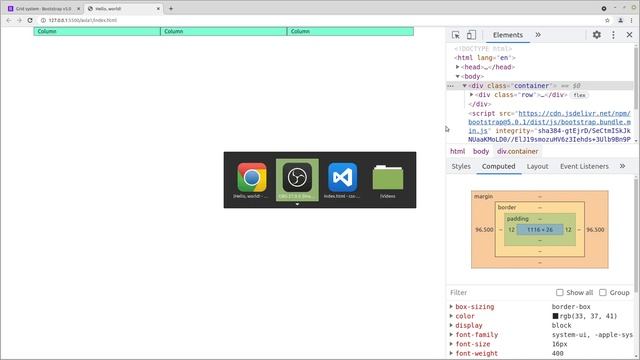Click the padding label in box model
This screenshot has height=360, width=640.
(x=518, y=219)
